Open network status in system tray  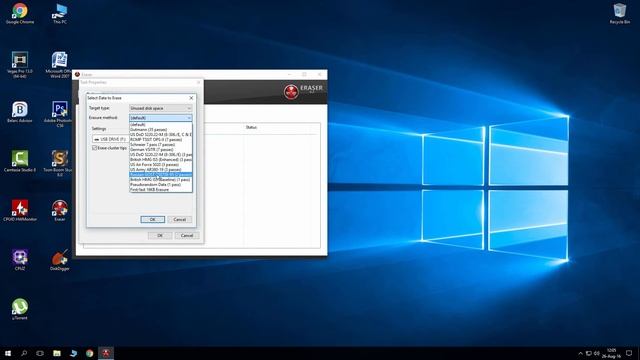589,353
